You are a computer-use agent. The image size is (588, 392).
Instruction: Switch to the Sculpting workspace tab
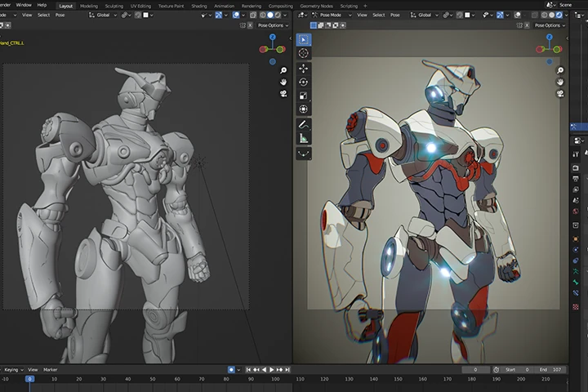coord(114,6)
